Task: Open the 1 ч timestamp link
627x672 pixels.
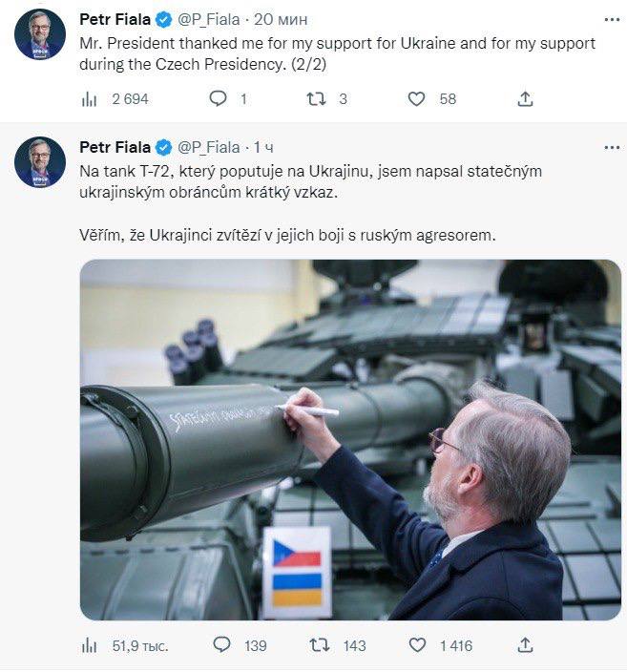Action: pos(263,147)
